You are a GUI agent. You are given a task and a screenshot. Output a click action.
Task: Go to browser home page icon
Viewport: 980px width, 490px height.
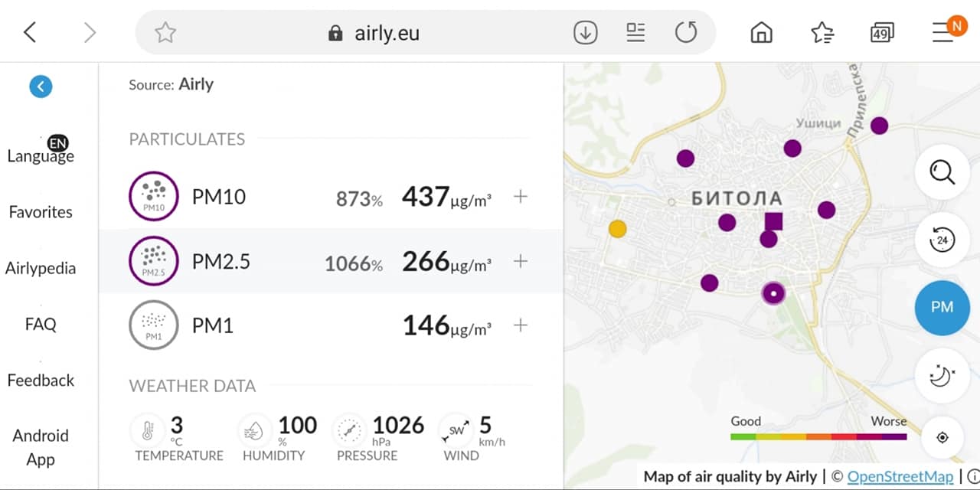point(761,32)
